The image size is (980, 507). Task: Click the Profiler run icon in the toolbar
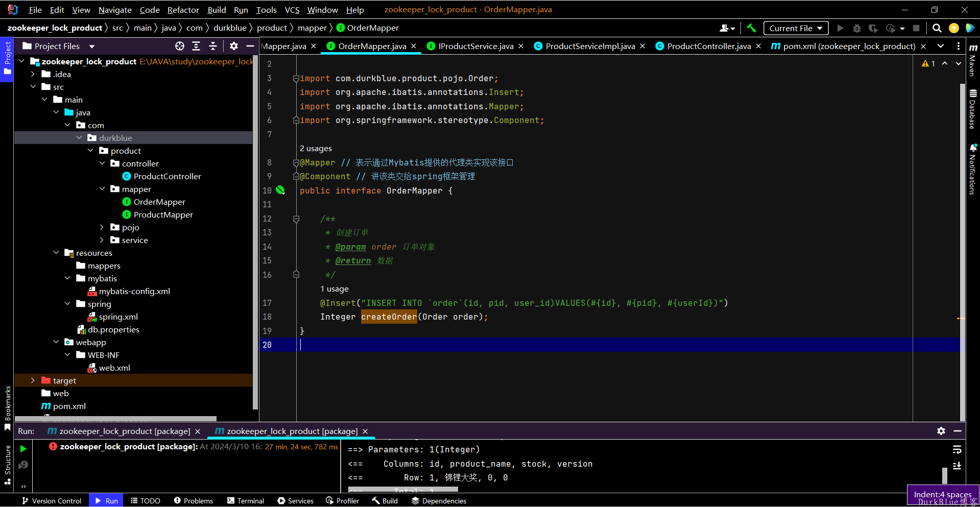point(891,28)
